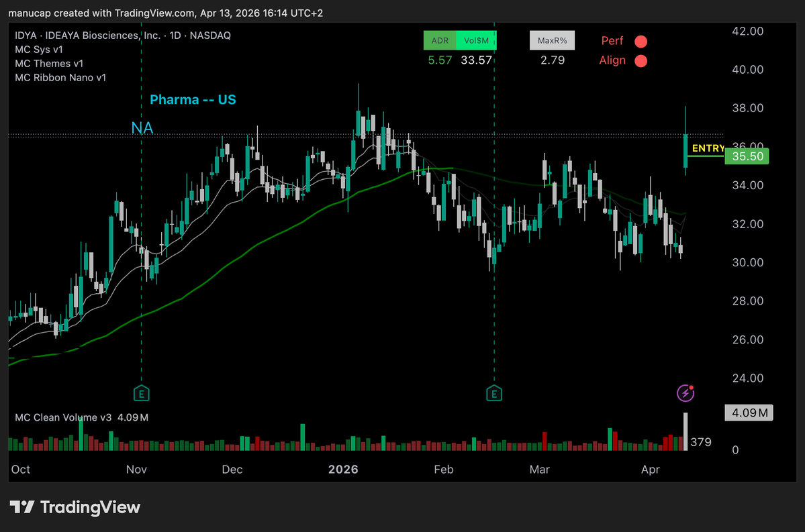Click the MaxR% value 2.79

[x=553, y=60]
